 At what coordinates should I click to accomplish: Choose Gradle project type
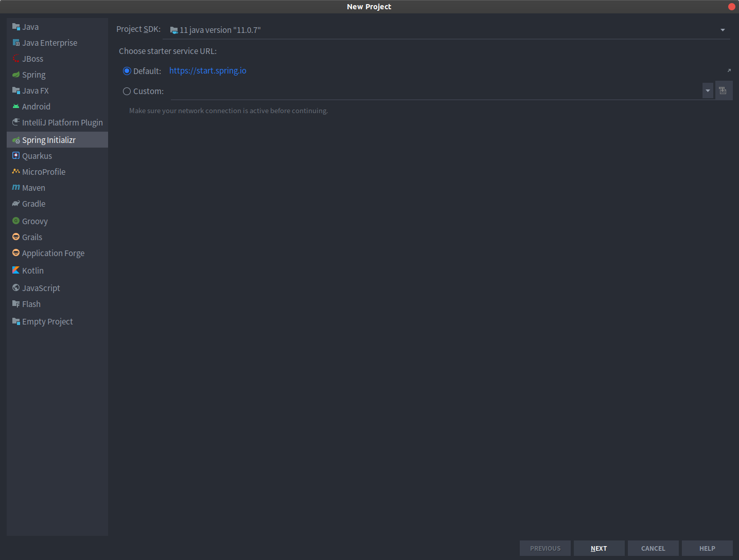57,204
